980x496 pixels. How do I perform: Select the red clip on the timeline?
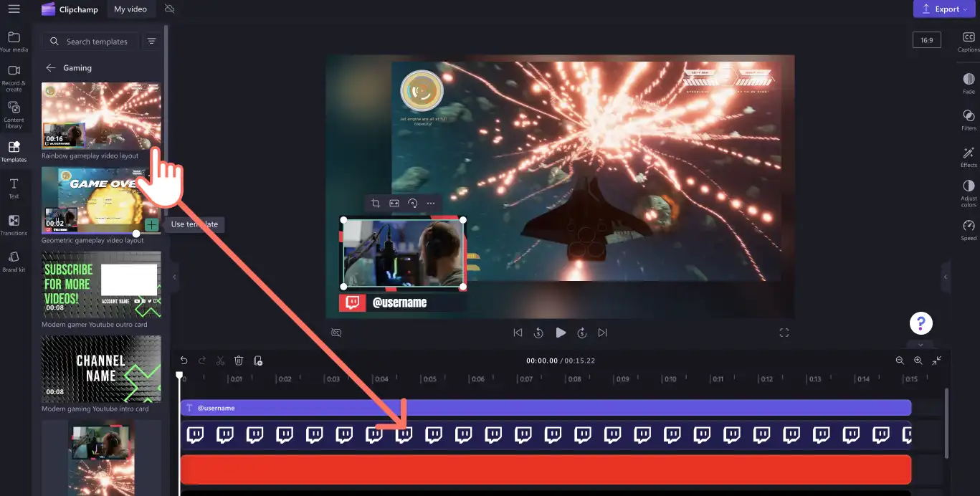click(546, 469)
